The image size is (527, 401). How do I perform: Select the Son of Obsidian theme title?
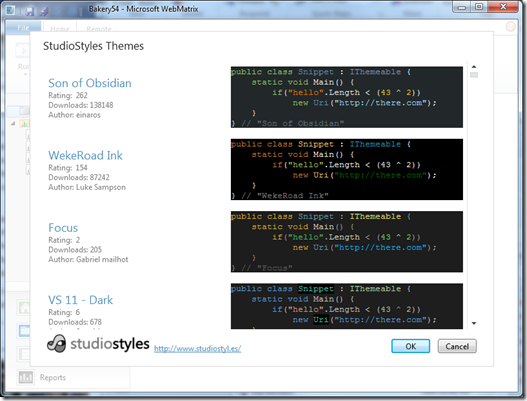(x=90, y=83)
